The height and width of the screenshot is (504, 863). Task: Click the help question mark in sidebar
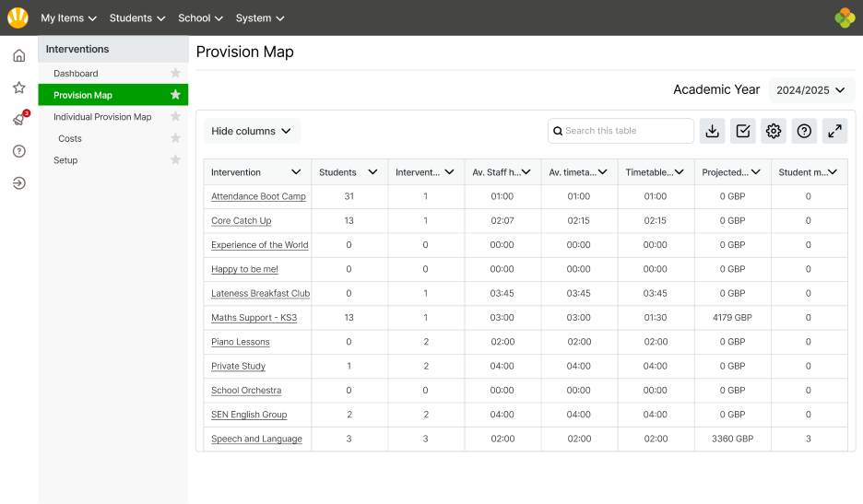click(18, 151)
